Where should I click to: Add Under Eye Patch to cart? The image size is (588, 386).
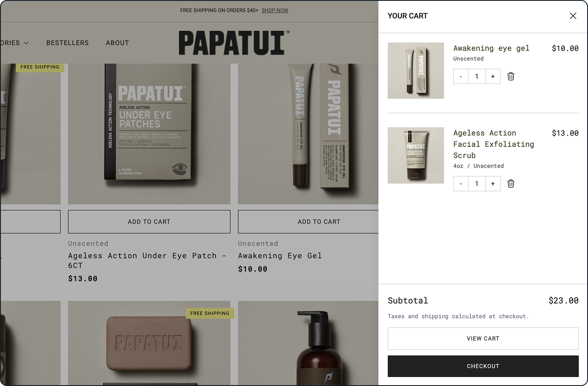click(x=149, y=222)
